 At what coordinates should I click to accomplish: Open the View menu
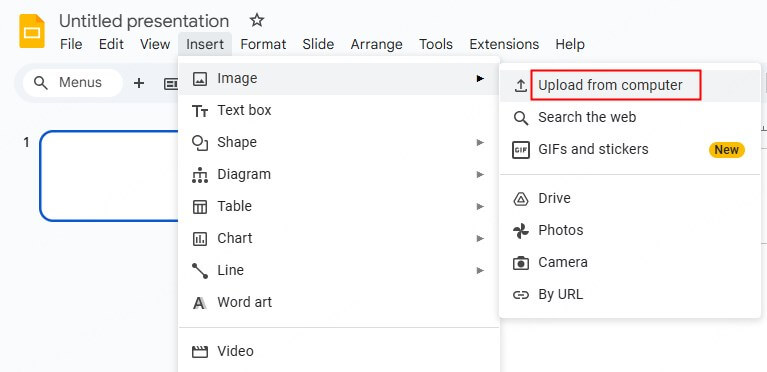(155, 44)
